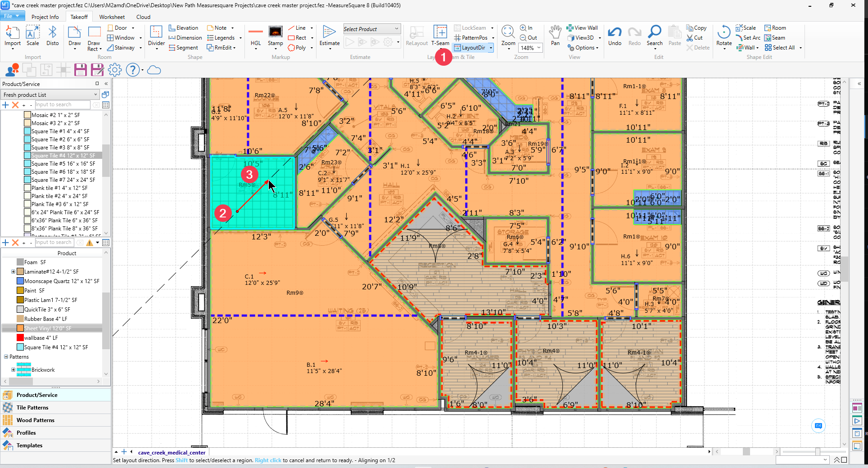
Task: Open the Select Product dropdown
Action: point(371,29)
